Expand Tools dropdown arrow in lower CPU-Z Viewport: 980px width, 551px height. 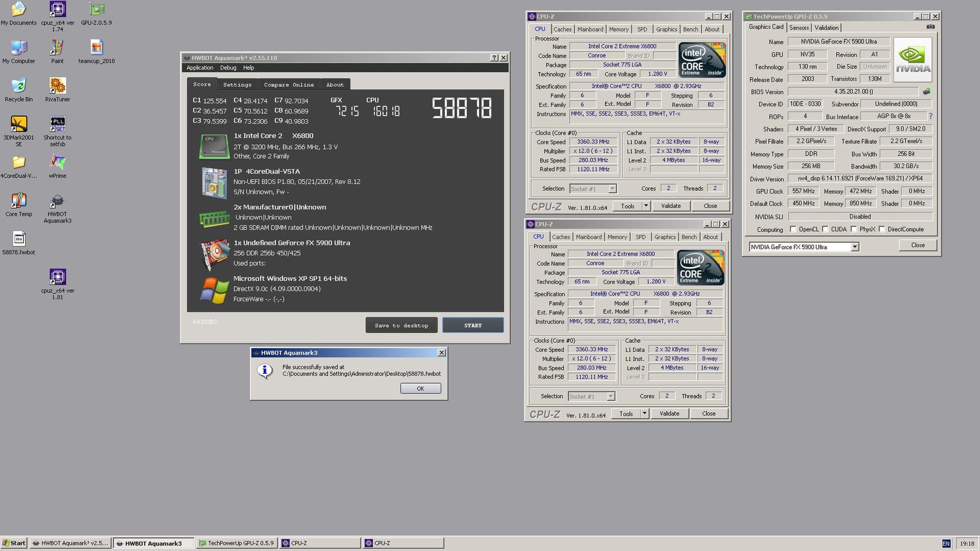(644, 413)
